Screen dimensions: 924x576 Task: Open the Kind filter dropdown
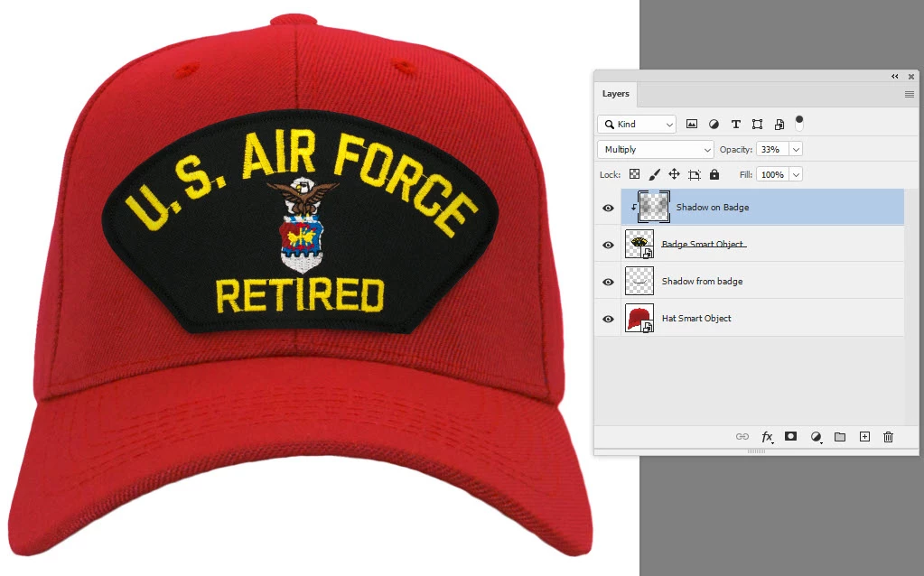click(x=637, y=125)
